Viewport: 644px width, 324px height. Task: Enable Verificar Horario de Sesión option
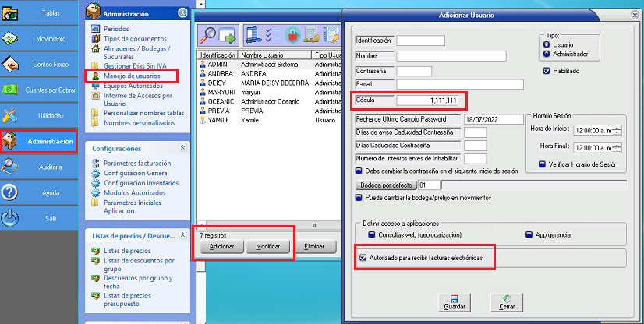pos(542,164)
